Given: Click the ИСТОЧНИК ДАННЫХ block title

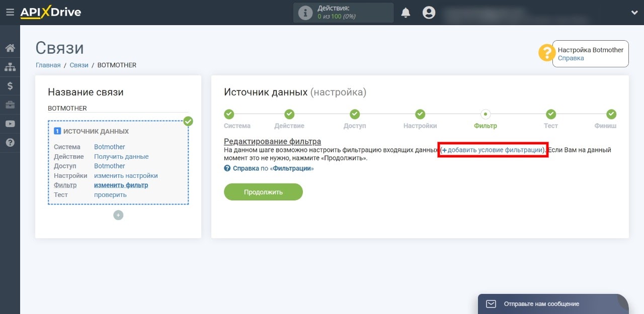Looking at the screenshot, I should tap(96, 131).
